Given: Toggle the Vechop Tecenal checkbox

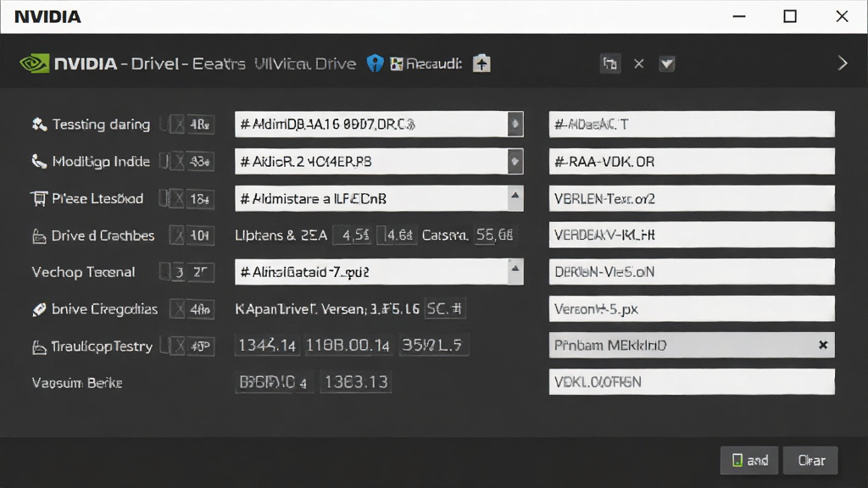Looking at the screenshot, I should click(165, 272).
